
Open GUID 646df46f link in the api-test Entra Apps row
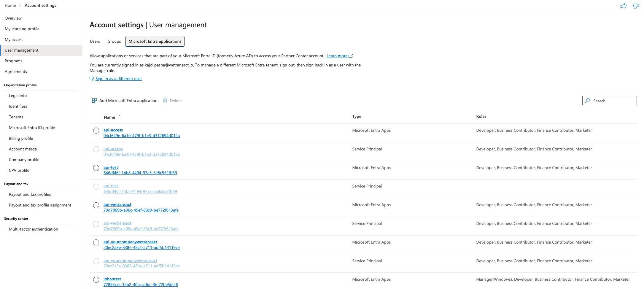[x=140, y=173]
